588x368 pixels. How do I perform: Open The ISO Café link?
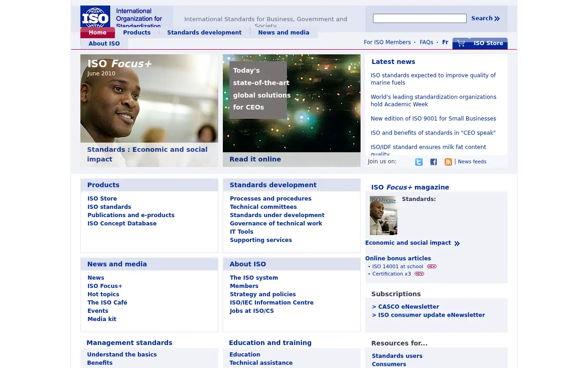coord(107,303)
